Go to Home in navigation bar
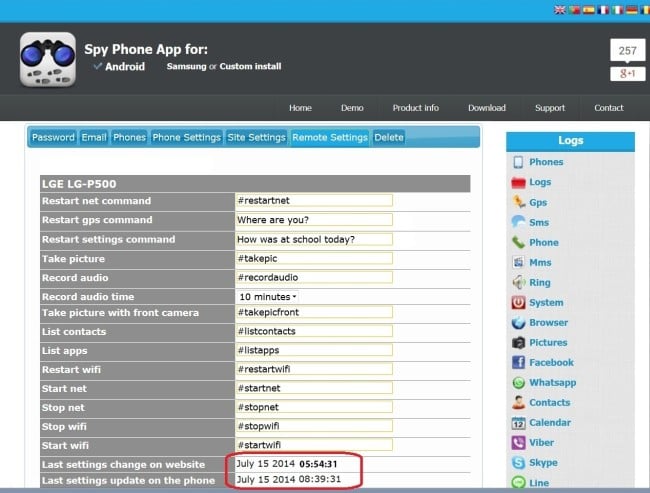The height and width of the screenshot is (493, 650). tap(300, 108)
